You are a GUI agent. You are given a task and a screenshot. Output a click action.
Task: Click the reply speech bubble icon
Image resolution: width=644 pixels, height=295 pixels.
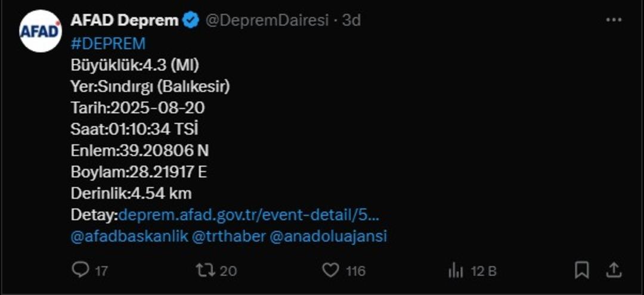click(80, 271)
